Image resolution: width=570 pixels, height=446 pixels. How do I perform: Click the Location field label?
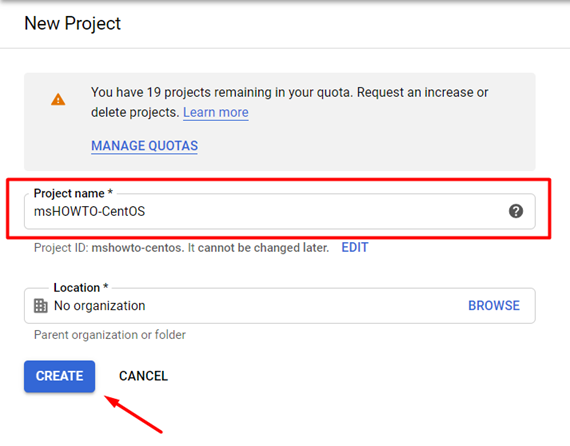(x=81, y=288)
